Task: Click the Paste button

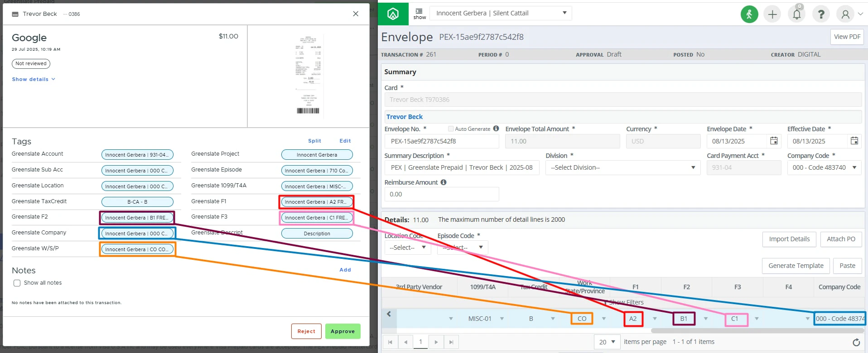Action: click(x=847, y=266)
